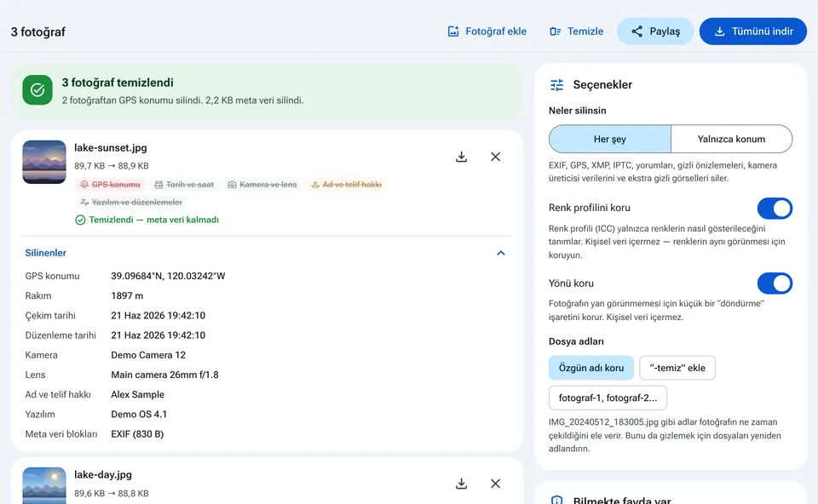Image resolution: width=818 pixels, height=504 pixels.
Task: Click the Temizlendi — meta veri kalmadı status
Action: pos(147,220)
